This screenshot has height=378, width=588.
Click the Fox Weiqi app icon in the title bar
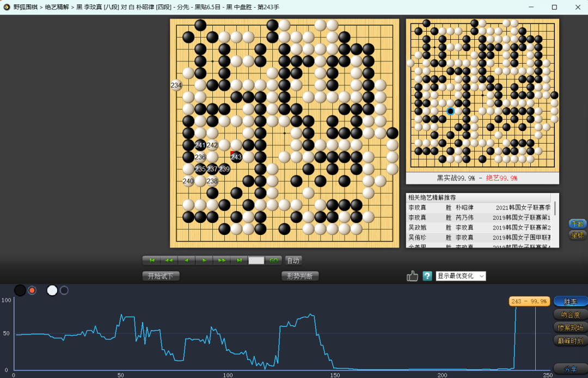point(7,7)
